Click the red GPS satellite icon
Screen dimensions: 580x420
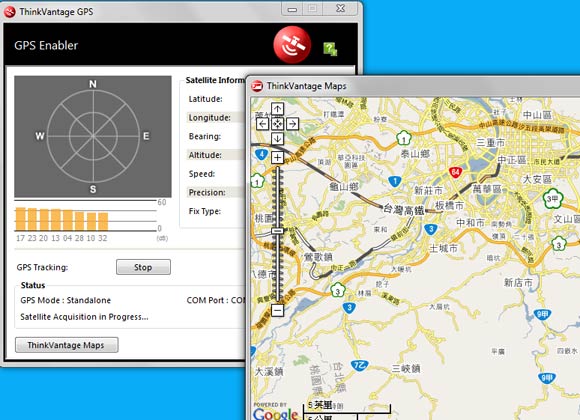click(x=292, y=44)
